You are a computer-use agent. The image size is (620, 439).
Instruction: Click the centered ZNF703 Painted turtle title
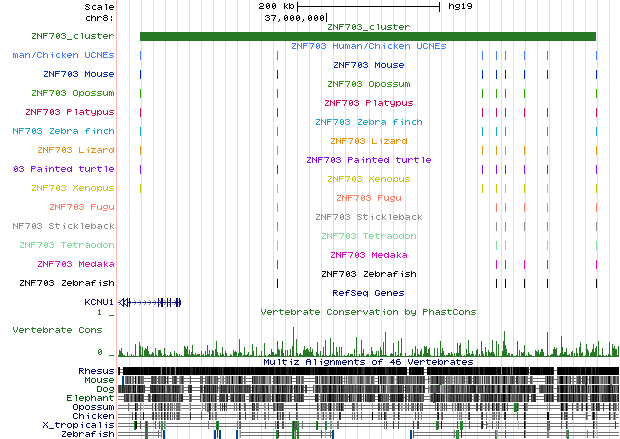coord(367,160)
